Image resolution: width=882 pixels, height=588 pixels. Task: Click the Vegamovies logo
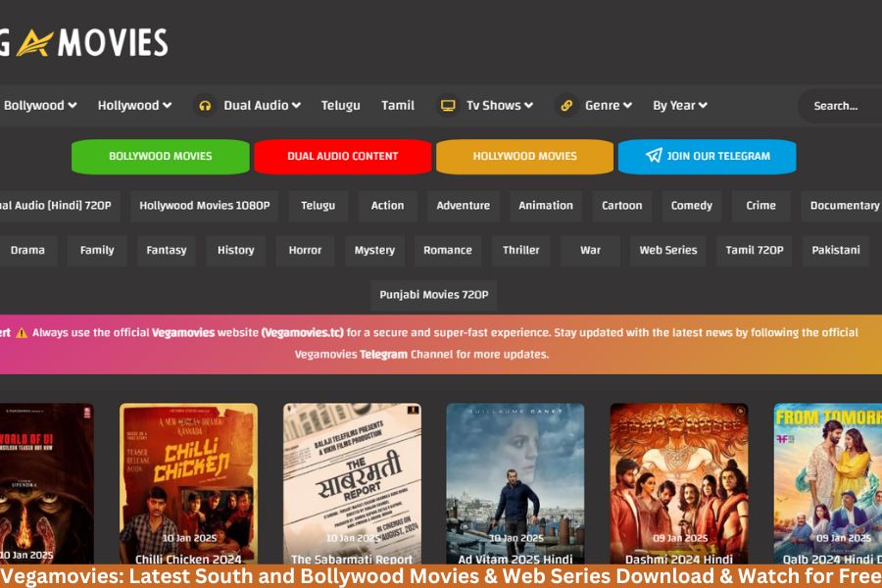(84, 43)
